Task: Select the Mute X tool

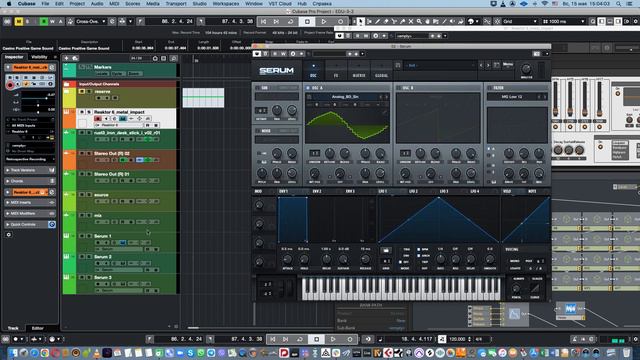Action: click(x=411, y=21)
